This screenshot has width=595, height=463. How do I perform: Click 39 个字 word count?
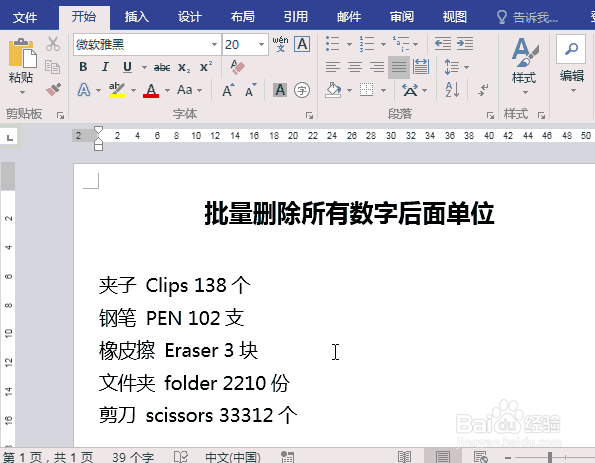(133, 457)
